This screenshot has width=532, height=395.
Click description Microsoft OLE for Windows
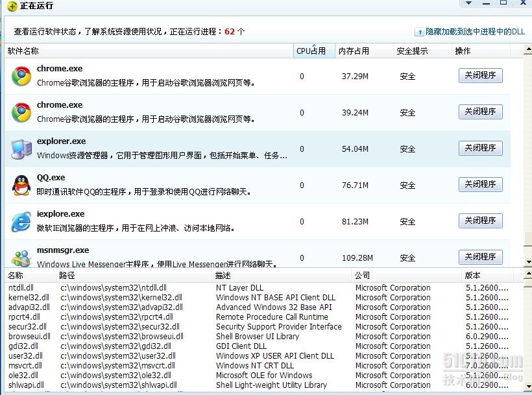pyautogui.click(x=264, y=376)
